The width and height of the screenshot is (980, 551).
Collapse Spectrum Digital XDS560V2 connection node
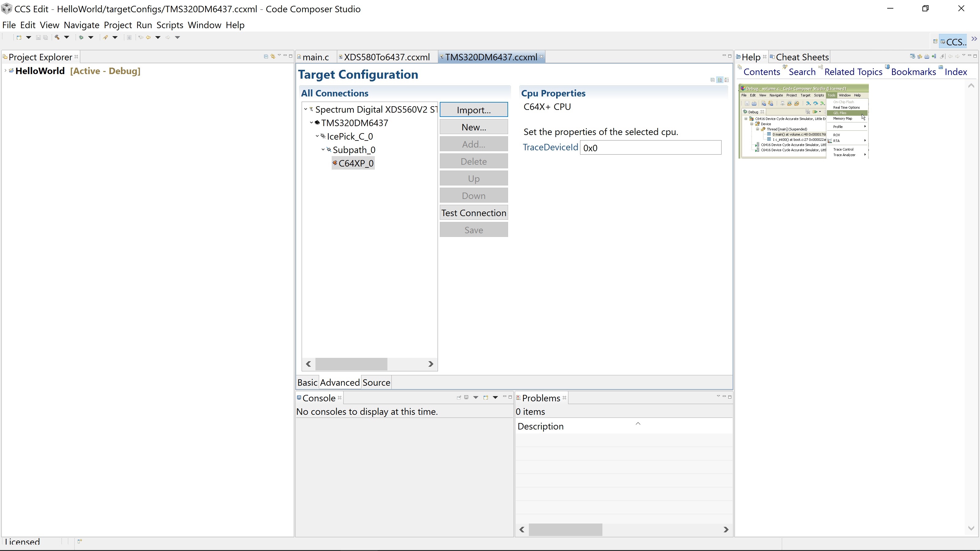pos(306,110)
